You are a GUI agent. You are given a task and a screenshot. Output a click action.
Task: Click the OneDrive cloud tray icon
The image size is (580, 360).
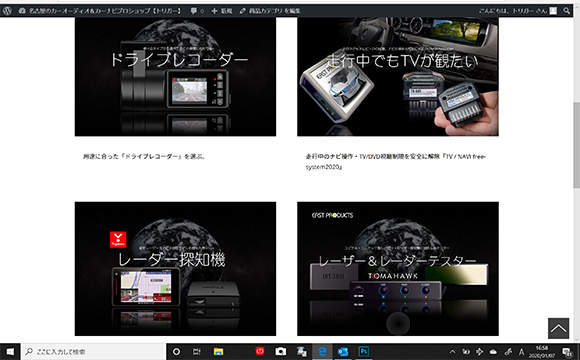click(x=493, y=351)
